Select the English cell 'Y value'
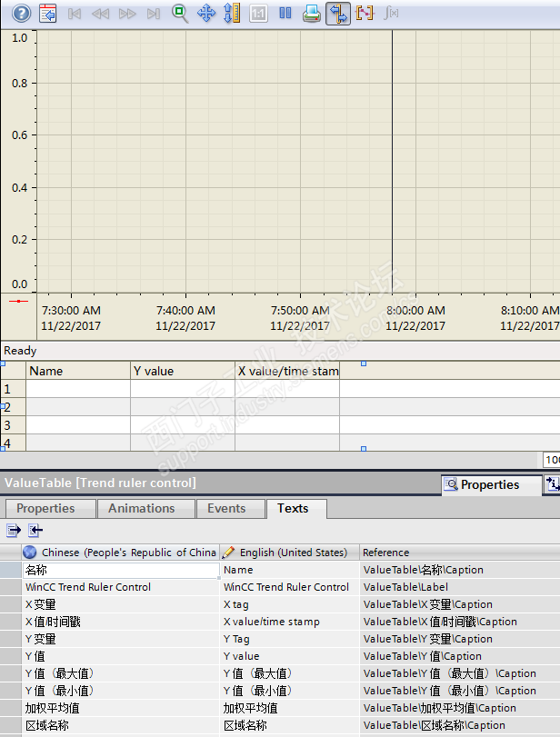Screen dimensions: 560x737 pyautogui.click(x=290, y=656)
